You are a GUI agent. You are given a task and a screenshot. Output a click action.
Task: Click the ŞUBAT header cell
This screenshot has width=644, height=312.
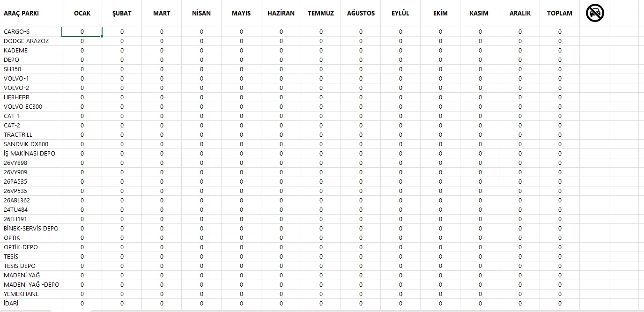122,13
